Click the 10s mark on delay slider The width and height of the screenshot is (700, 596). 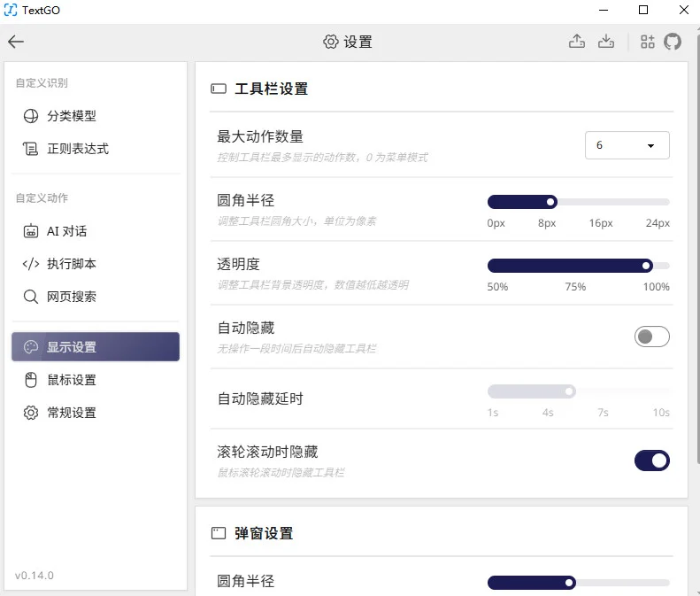[661, 413]
